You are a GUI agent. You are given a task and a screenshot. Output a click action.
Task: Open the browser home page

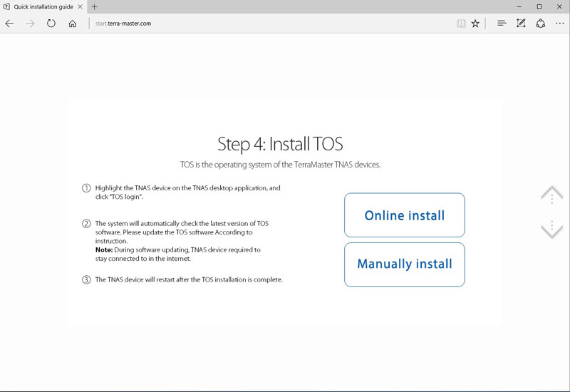coord(73,24)
